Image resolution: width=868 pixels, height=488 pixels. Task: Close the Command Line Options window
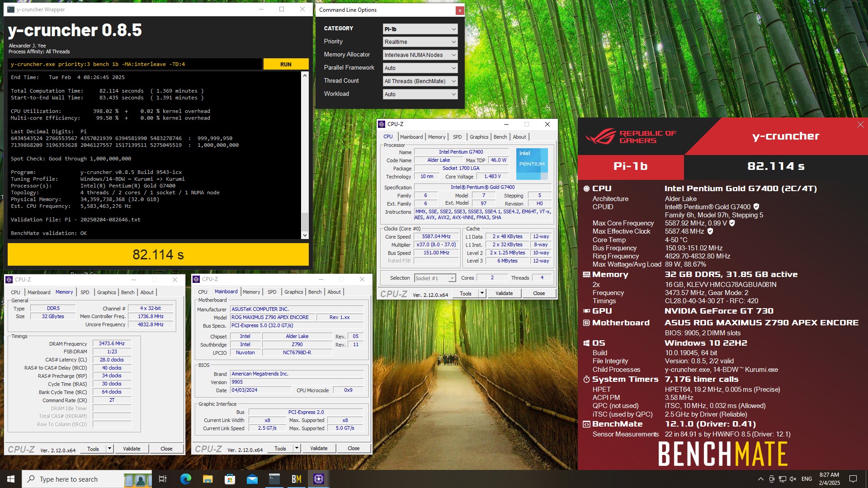click(459, 10)
